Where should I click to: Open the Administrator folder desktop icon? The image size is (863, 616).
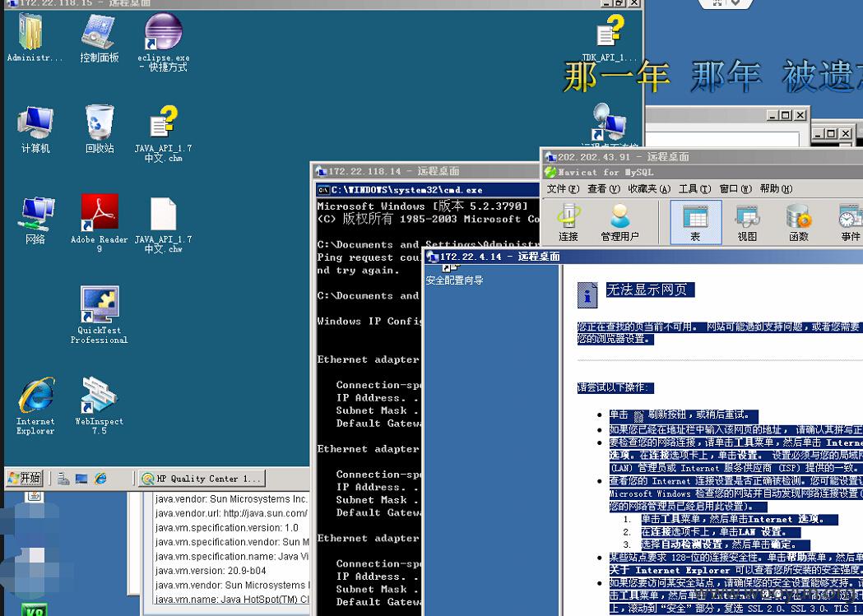tap(34, 36)
